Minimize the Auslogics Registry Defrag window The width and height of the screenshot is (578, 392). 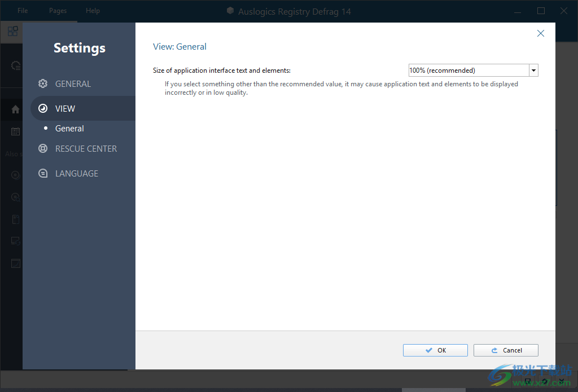[518, 11]
